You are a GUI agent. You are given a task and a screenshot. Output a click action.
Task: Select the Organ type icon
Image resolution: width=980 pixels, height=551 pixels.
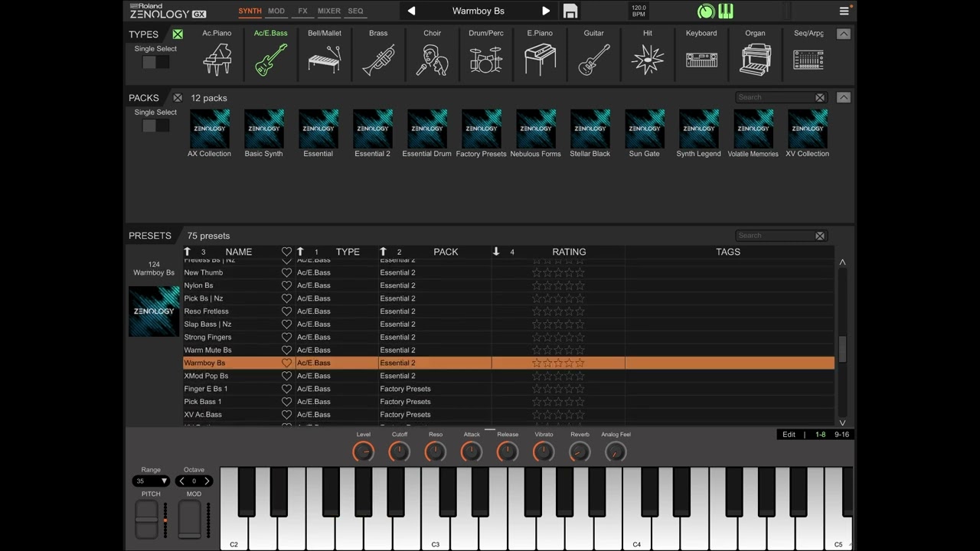(755, 59)
